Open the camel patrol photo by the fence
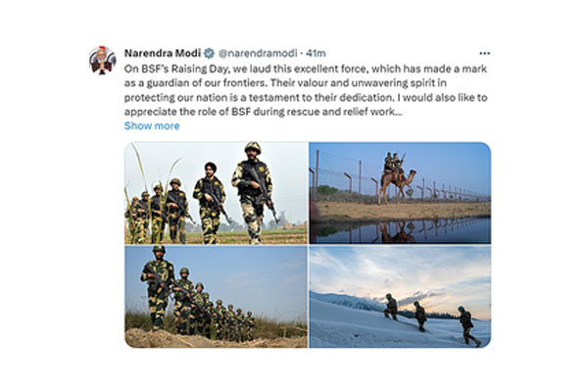 click(400, 193)
